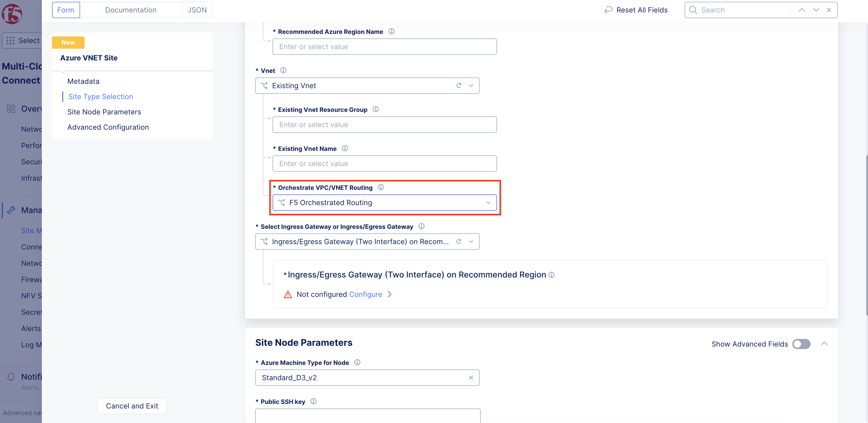Open the F5 Orchestrated Routing dropdown
Viewport: 868px width, 423px height.
(488, 202)
